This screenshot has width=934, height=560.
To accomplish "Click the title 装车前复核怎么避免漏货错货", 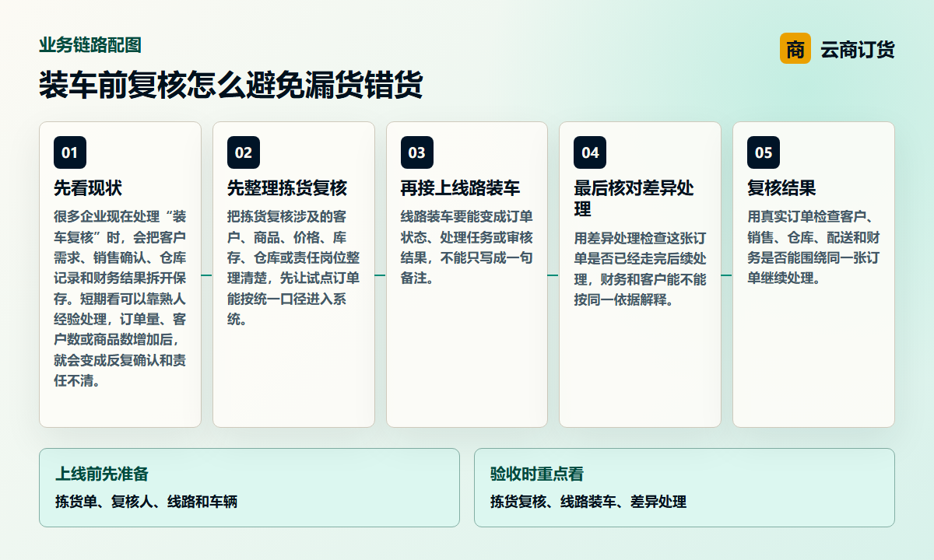I will (x=231, y=85).
